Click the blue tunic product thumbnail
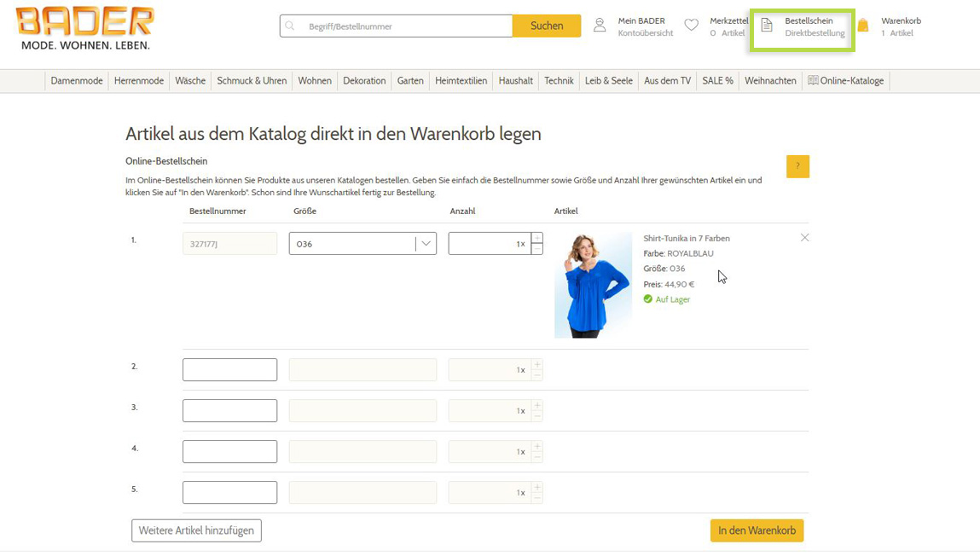This screenshot has width=980, height=556. pos(593,285)
